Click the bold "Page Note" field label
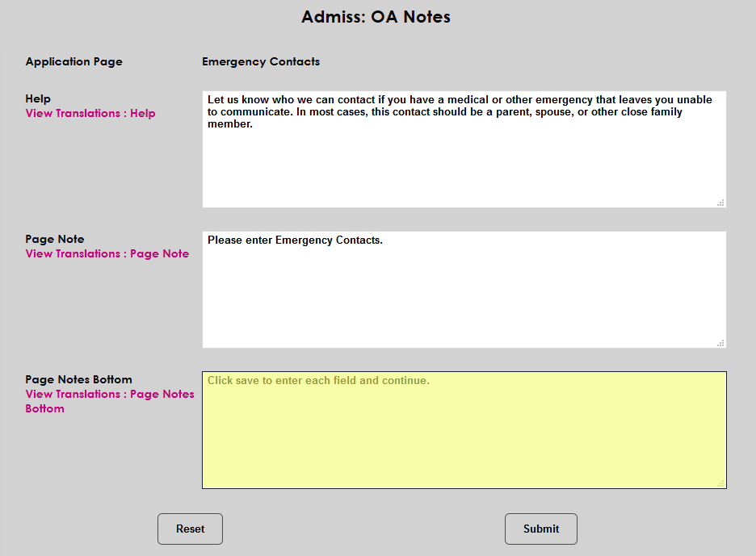756x556 pixels. (54, 239)
